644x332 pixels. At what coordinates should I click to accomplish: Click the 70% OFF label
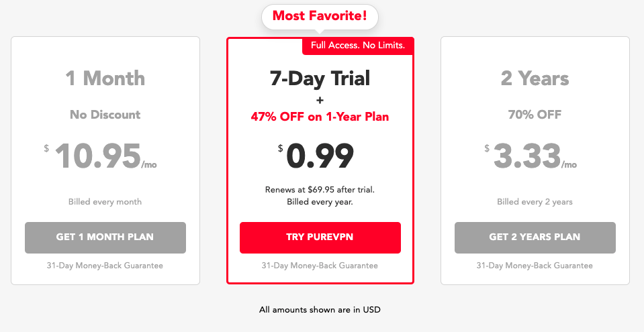[535, 115]
